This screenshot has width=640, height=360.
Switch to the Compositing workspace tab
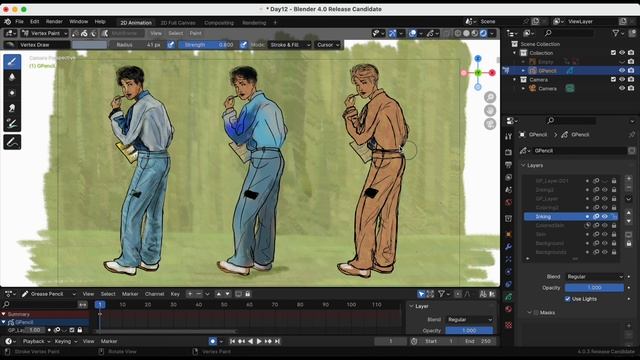pyautogui.click(x=219, y=23)
